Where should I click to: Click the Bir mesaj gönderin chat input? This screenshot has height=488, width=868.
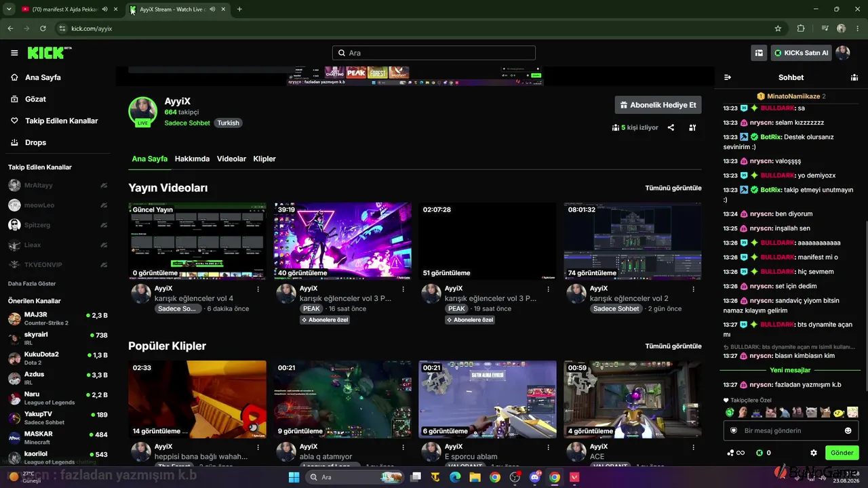[x=791, y=430]
